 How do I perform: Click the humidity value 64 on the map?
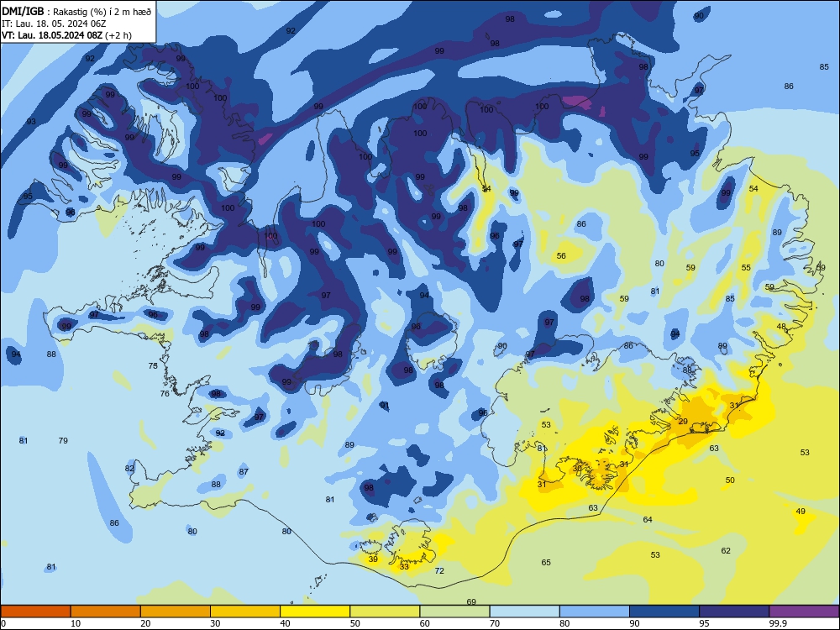(648, 519)
